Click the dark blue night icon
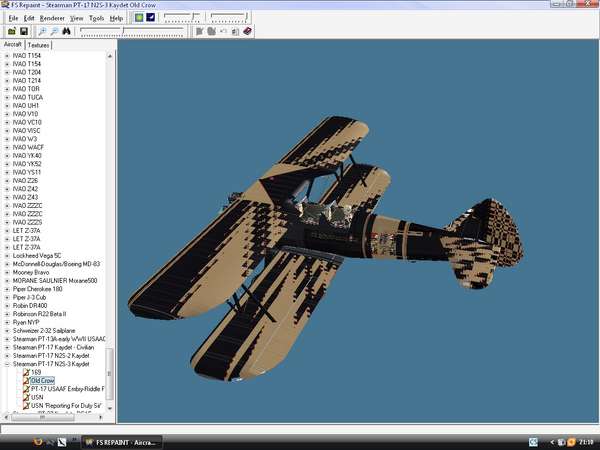The image size is (600, 450). tap(151, 17)
